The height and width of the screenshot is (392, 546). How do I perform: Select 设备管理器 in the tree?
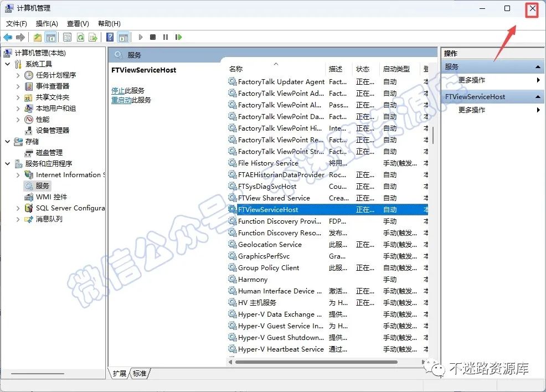tap(52, 131)
